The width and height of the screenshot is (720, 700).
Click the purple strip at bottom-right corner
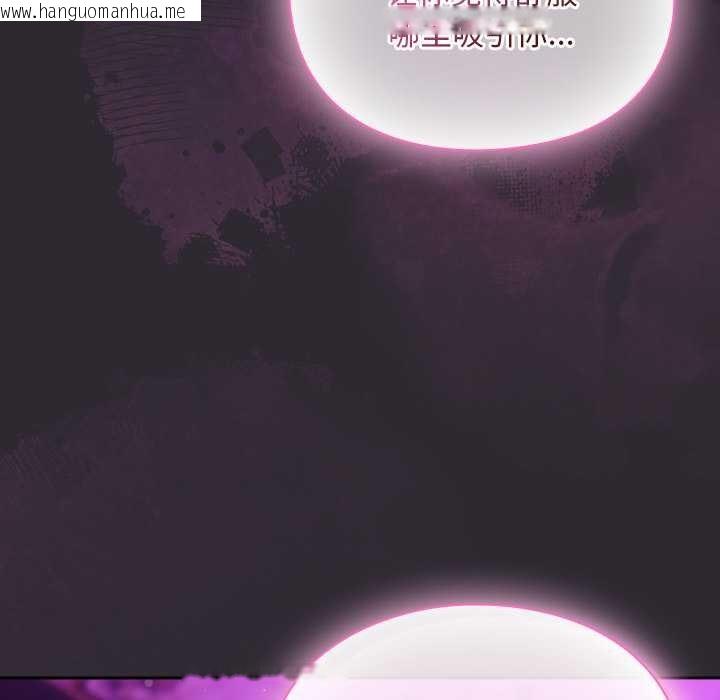695,690
